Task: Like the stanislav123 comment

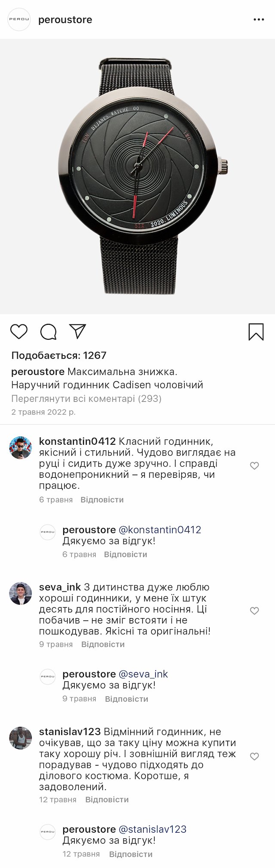Action: click(254, 757)
